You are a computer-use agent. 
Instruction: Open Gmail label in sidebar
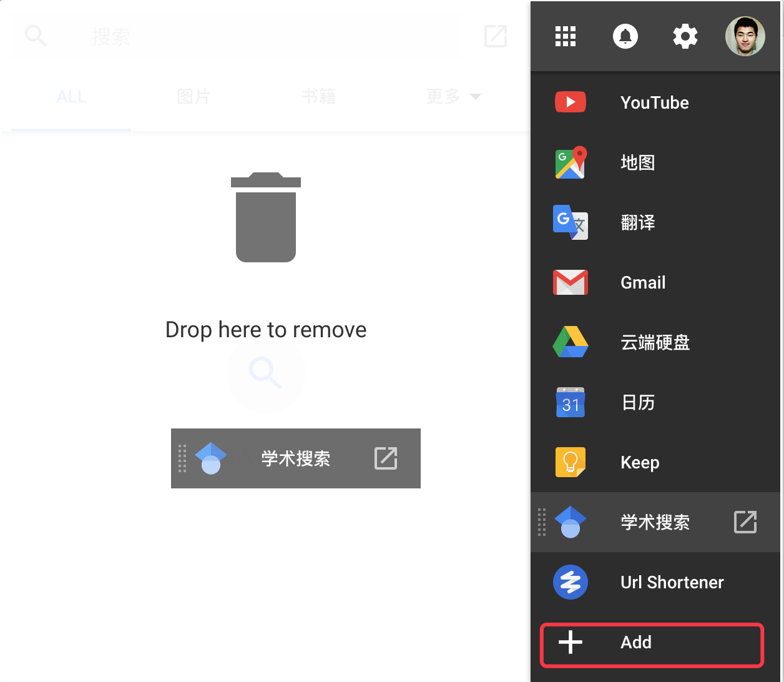coord(643,282)
